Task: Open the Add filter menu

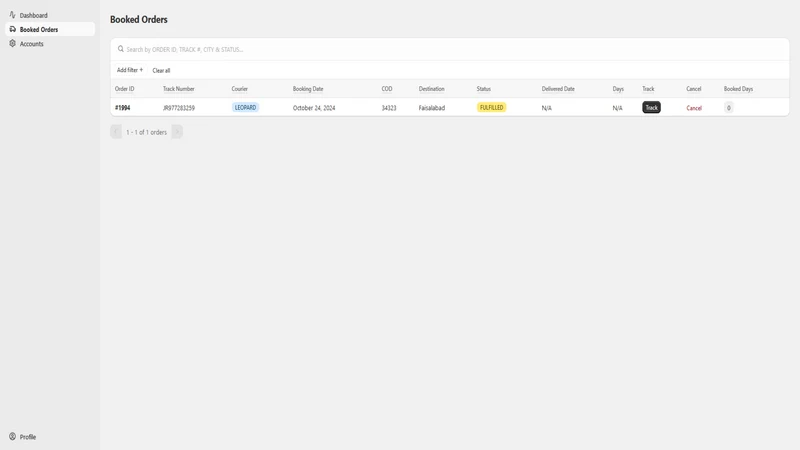Action: (130, 70)
